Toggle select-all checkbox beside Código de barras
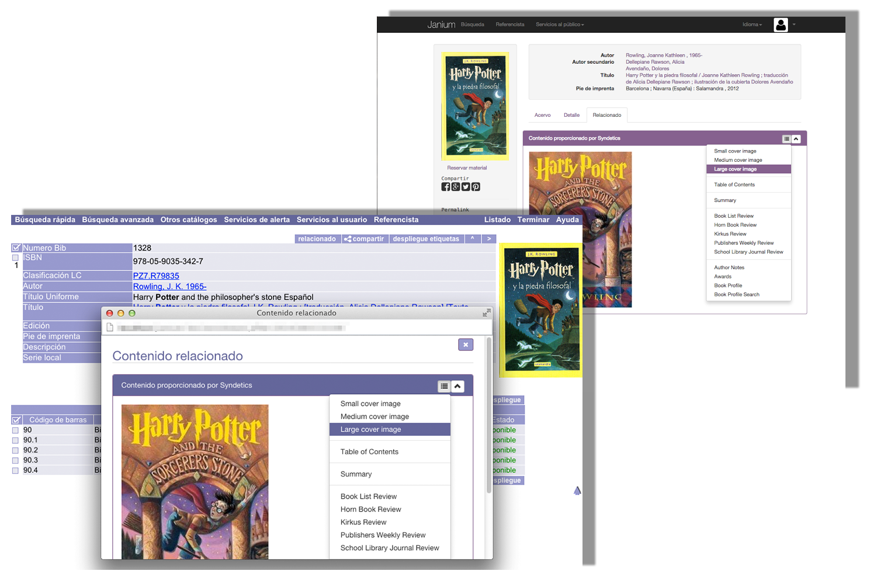This screenshot has height=588, width=877. click(x=16, y=420)
